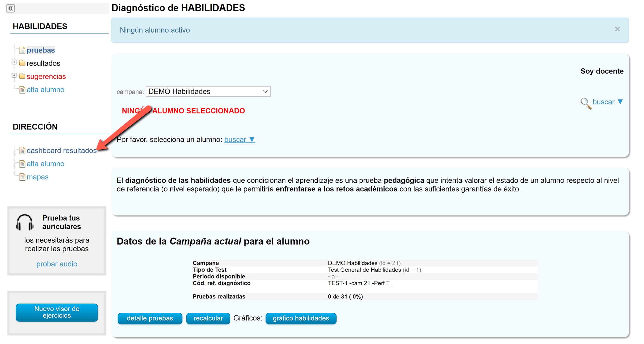This screenshot has height=344, width=644.
Task: Expand the resultados tree node
Action: click(14, 62)
